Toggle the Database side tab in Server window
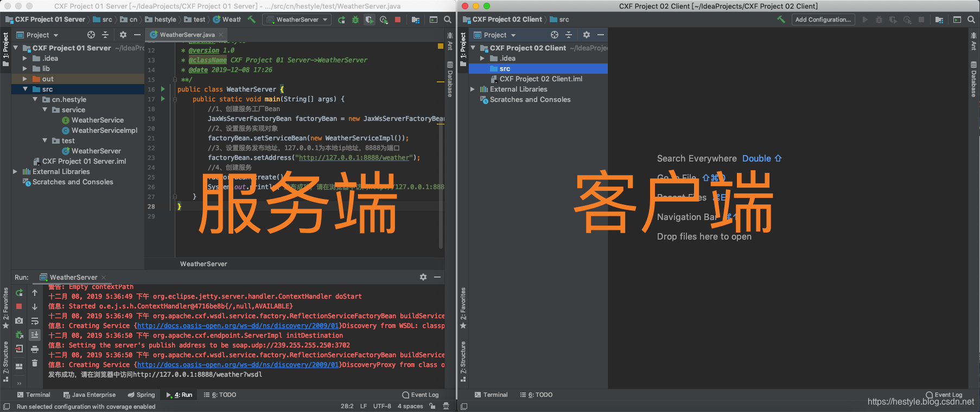Screen dimensions: 980x412 [450, 79]
